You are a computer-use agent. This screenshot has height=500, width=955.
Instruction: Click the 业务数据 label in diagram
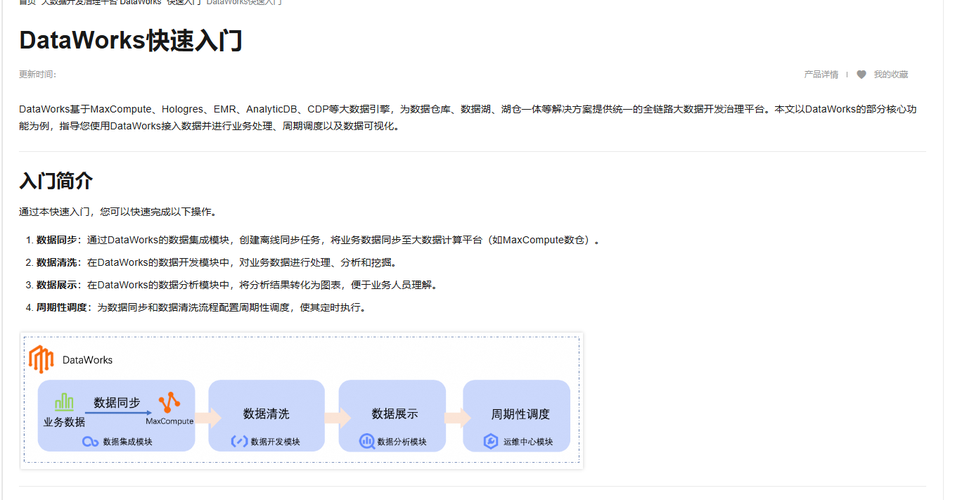coord(64,422)
